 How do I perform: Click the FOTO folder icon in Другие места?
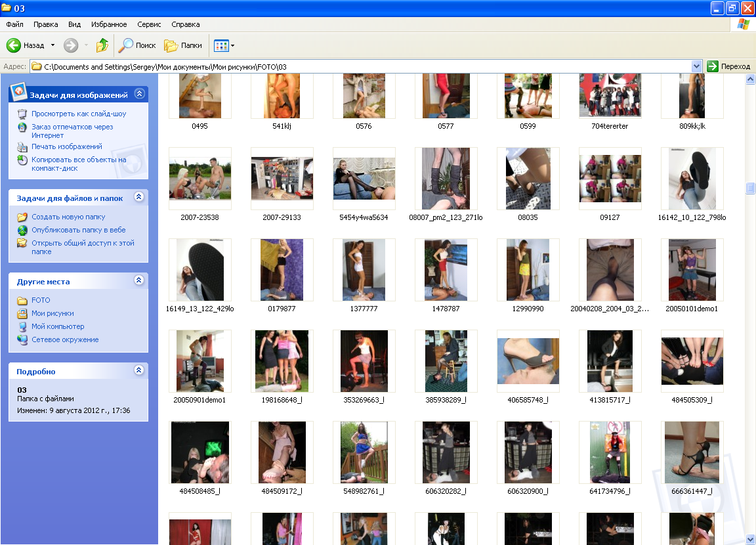tap(22, 301)
